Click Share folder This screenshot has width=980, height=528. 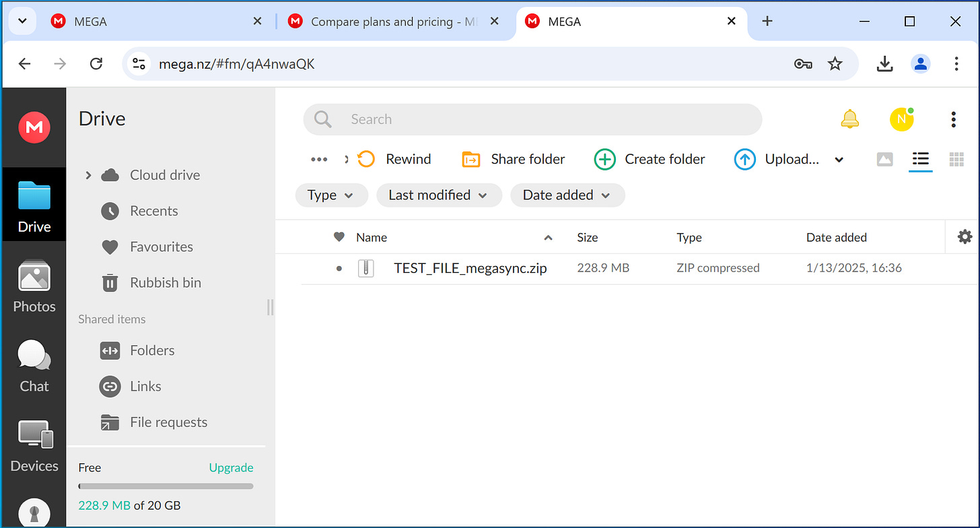click(x=514, y=159)
